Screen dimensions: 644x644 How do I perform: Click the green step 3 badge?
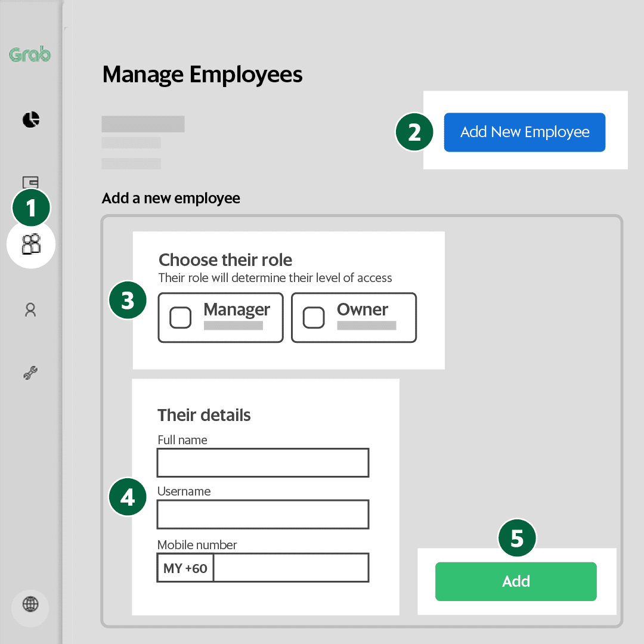(x=128, y=301)
